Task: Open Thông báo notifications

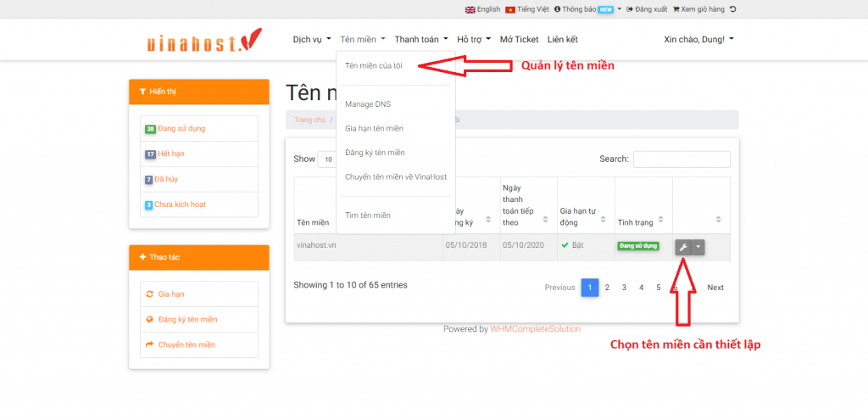Action: click(x=587, y=9)
